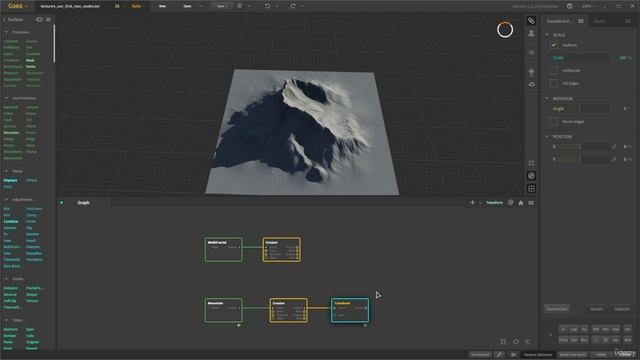
Task: Click the pencil icon in bottom status bar
Action: pos(499,355)
